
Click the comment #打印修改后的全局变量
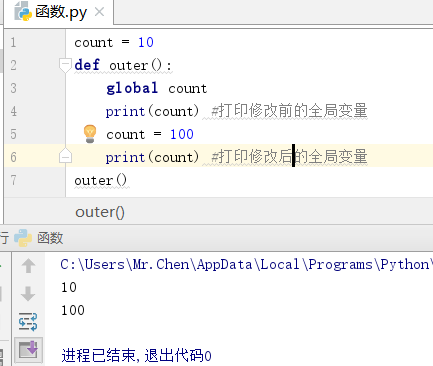290,157
